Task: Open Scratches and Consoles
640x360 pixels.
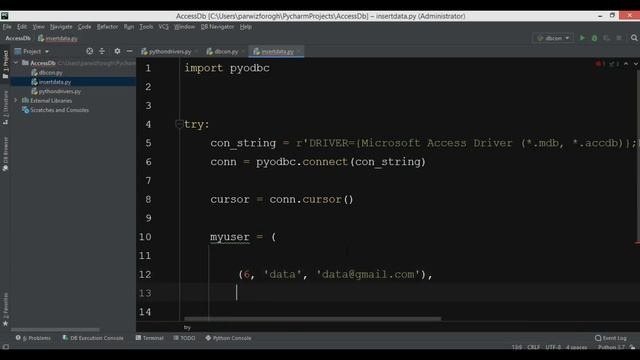Action: pos(56,110)
